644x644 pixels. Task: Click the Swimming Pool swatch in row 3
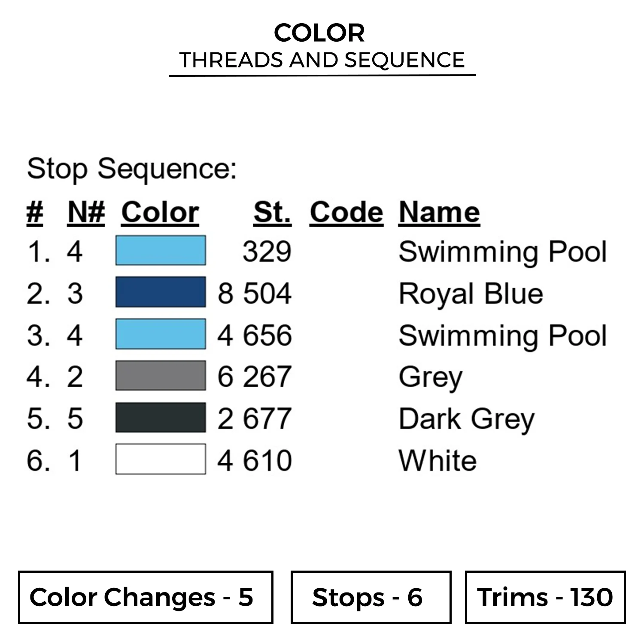coord(161,334)
